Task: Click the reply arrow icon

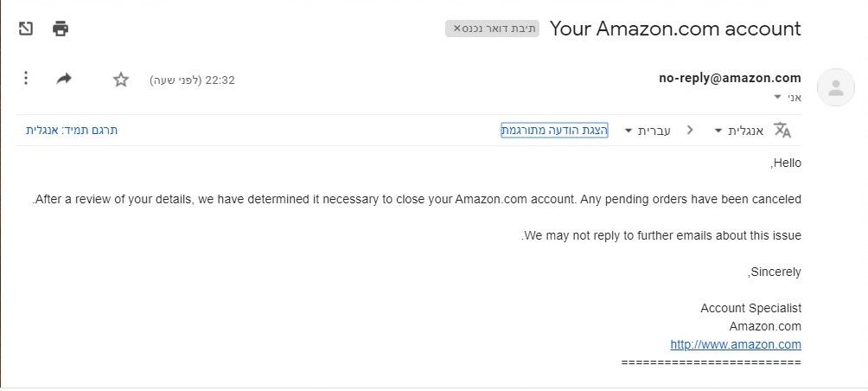Action: click(x=64, y=79)
